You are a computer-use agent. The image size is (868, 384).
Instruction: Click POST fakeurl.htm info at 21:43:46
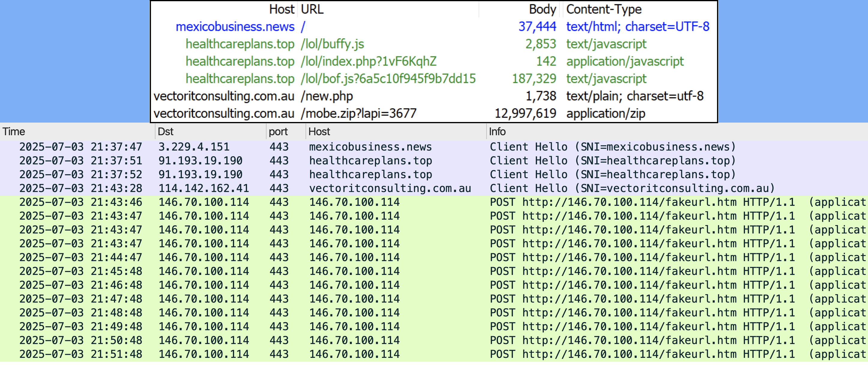click(678, 202)
